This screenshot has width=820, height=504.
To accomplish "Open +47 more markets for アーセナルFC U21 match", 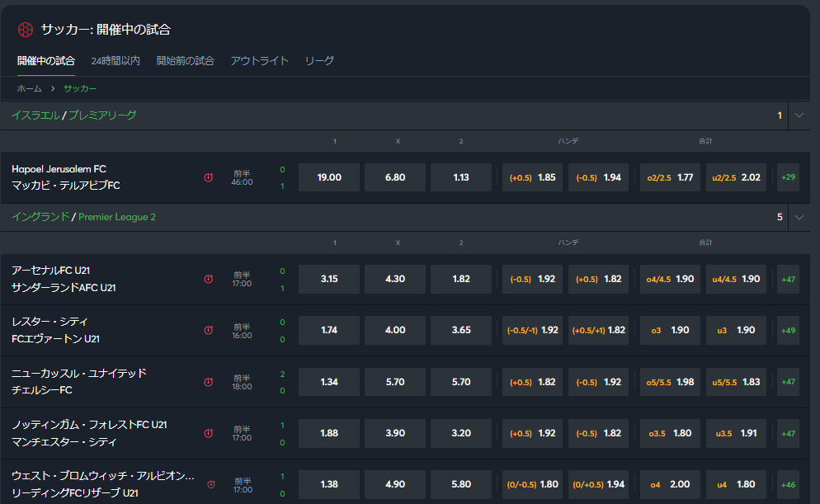I will coord(788,279).
